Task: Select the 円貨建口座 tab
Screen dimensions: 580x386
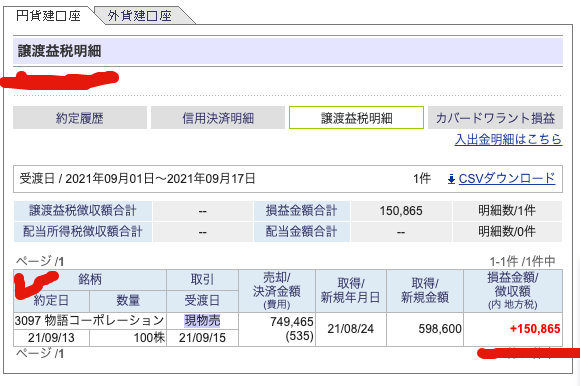Action: click(x=48, y=16)
